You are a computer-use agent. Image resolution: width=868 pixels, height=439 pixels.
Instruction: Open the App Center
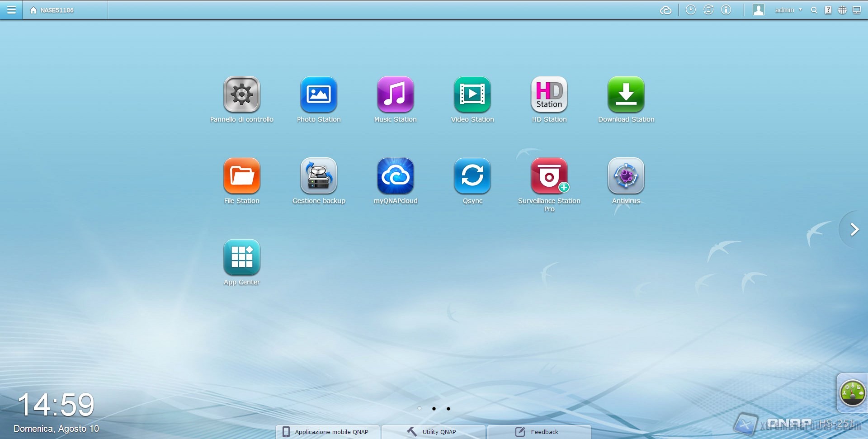241,258
